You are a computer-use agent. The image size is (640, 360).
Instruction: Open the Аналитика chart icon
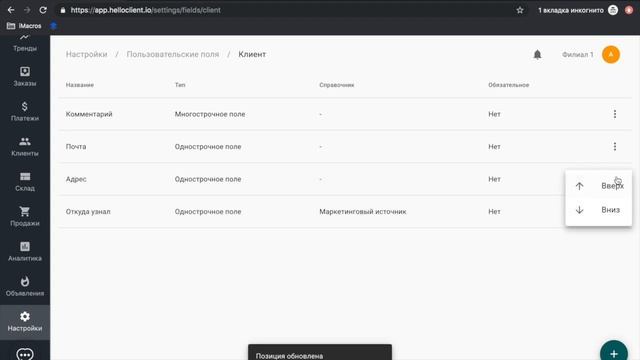coord(25,247)
